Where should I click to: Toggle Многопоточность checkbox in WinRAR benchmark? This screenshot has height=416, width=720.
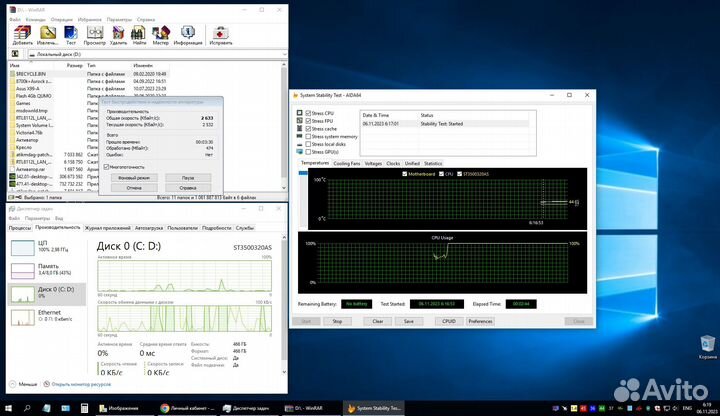pyautogui.click(x=107, y=167)
